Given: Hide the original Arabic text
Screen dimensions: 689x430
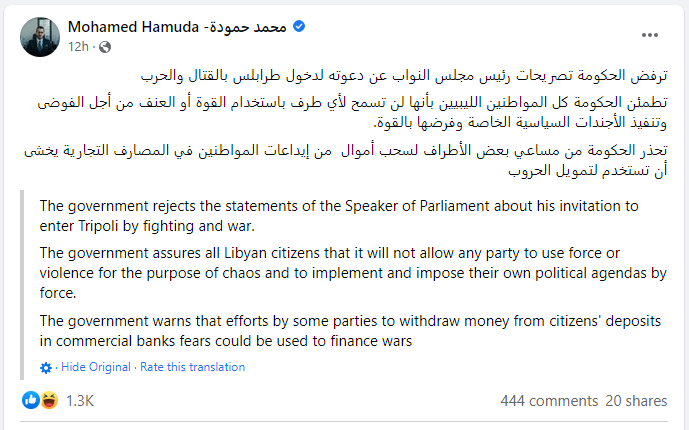Looking at the screenshot, I should coord(96,367).
